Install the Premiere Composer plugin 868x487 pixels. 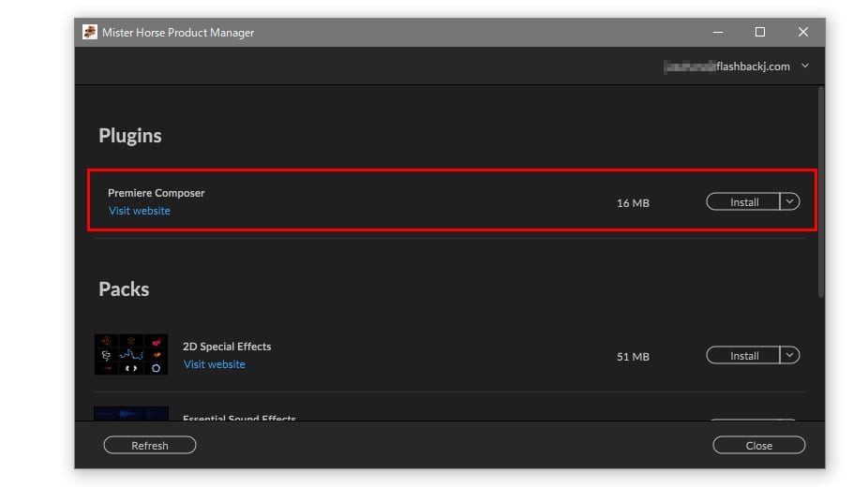click(x=743, y=202)
